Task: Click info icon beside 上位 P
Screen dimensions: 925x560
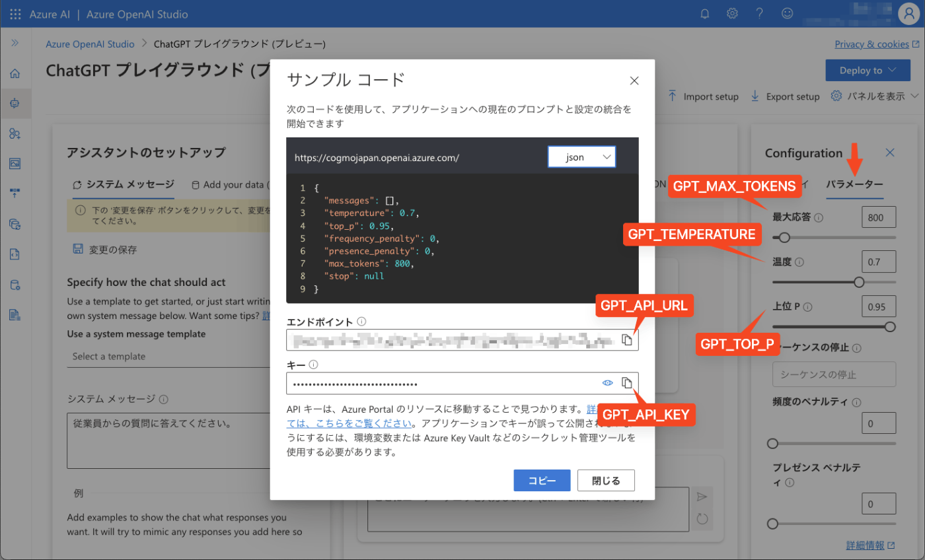Action: coord(808,306)
